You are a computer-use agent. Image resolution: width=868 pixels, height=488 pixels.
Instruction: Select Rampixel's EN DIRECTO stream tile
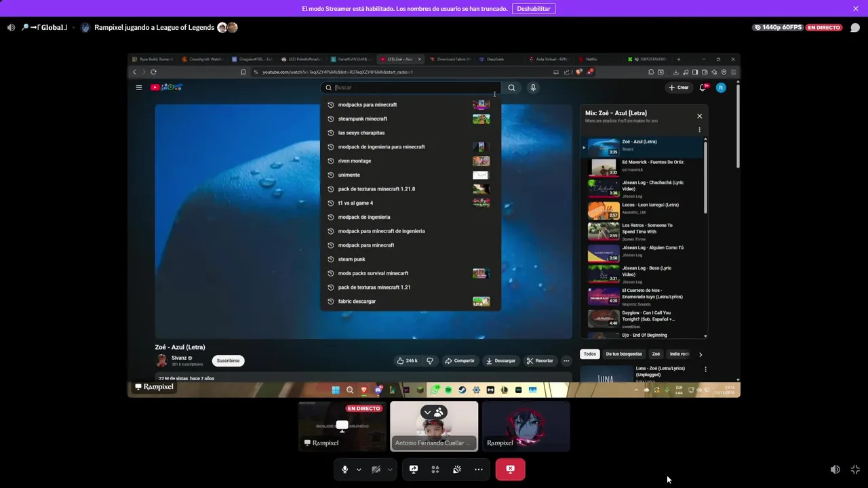tap(342, 426)
